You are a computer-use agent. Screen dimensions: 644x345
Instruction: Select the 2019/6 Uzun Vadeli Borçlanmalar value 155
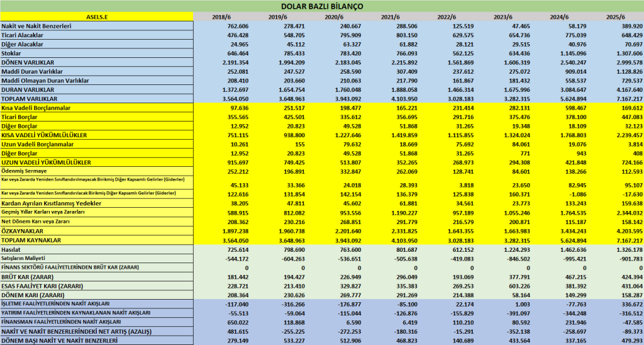click(300, 144)
